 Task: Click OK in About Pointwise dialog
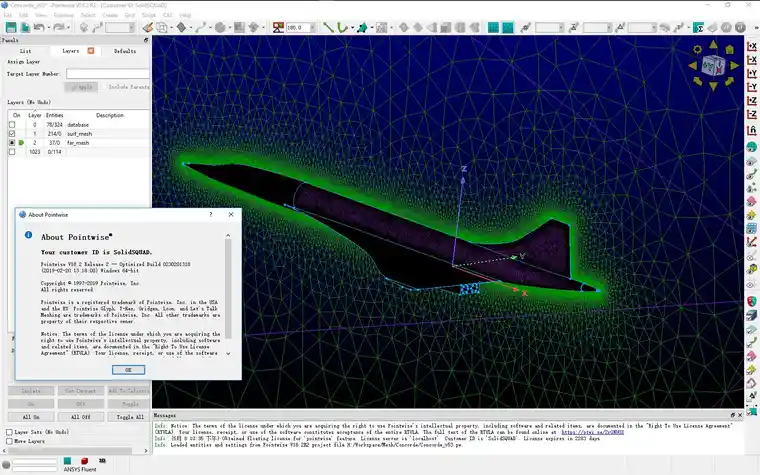pos(128,370)
